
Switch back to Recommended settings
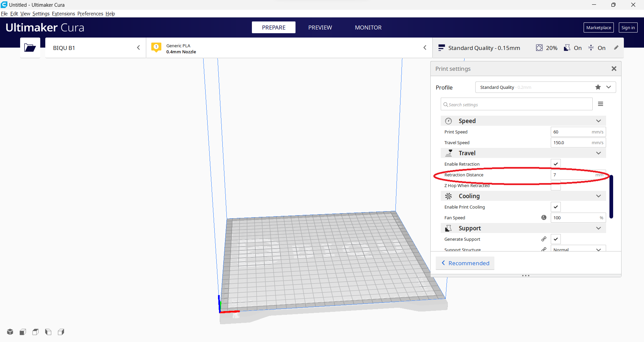pos(465,263)
